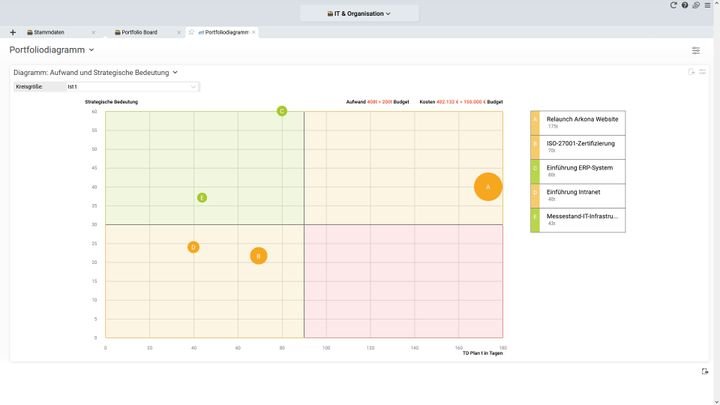The image size is (720, 405).
Task: Close the Portfoliodiagramm tab
Action: point(253,32)
